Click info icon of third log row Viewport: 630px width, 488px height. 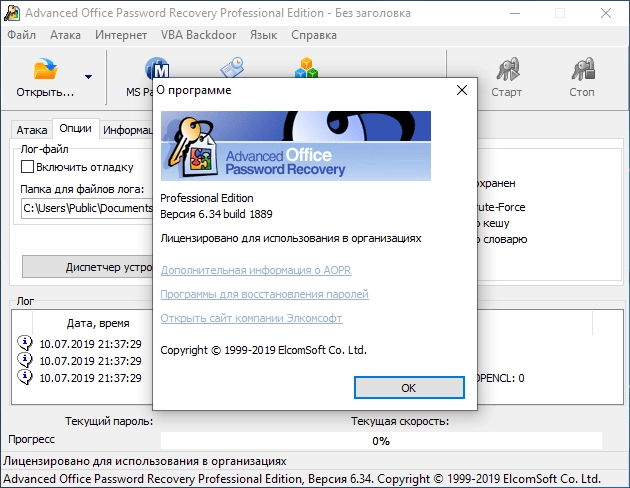[x=25, y=377]
